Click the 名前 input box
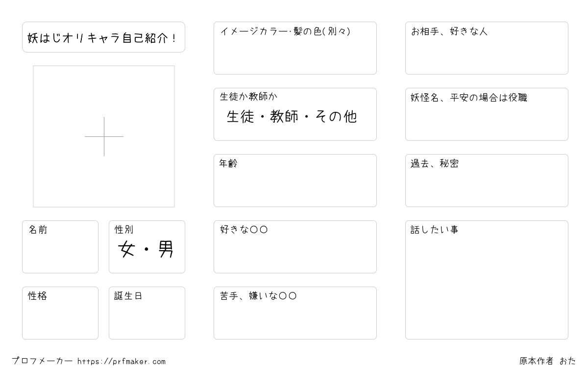Viewport: 588px width, 368px height. pyautogui.click(x=60, y=247)
